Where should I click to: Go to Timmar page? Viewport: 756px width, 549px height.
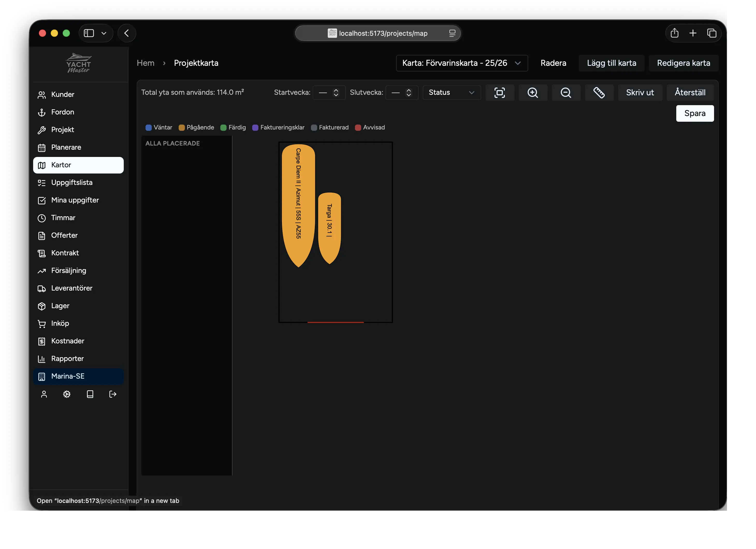pyautogui.click(x=78, y=218)
